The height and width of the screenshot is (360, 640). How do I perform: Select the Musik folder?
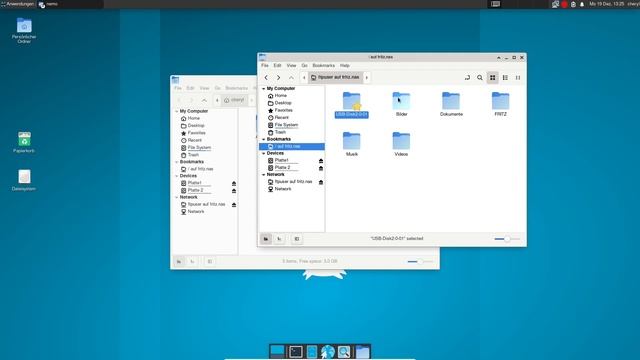(x=351, y=144)
